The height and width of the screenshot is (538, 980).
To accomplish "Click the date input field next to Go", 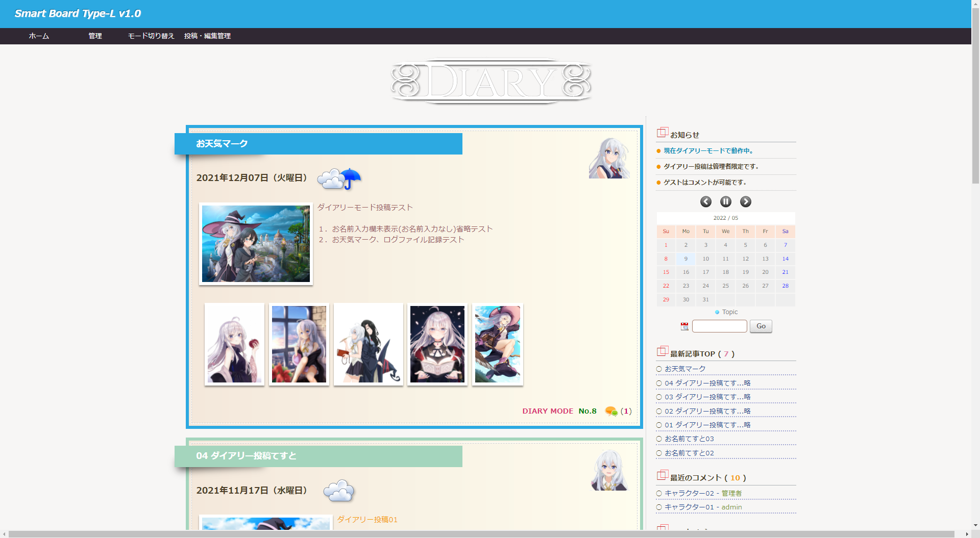I will point(719,326).
